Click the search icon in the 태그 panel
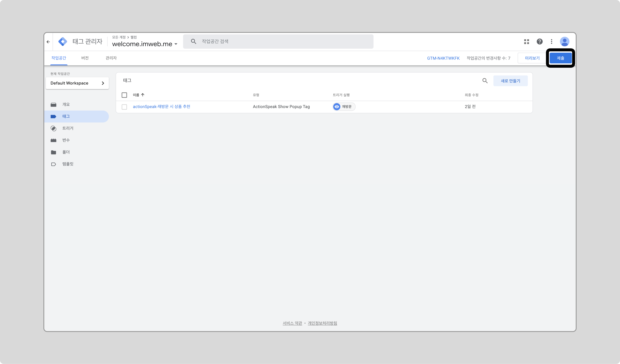Viewport: 620px width, 364px height. pyautogui.click(x=485, y=80)
